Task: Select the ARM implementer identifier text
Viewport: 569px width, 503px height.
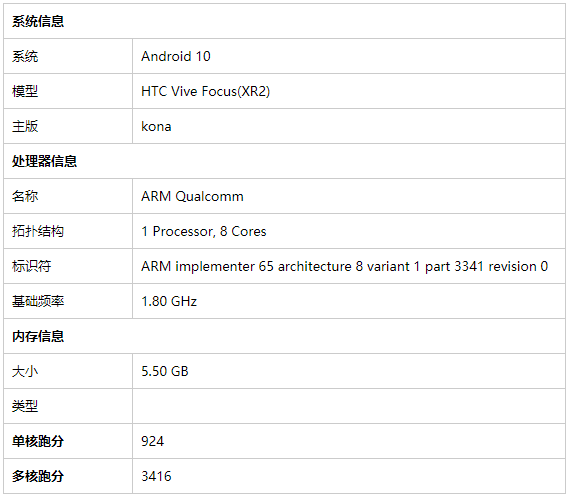Action: (x=344, y=266)
